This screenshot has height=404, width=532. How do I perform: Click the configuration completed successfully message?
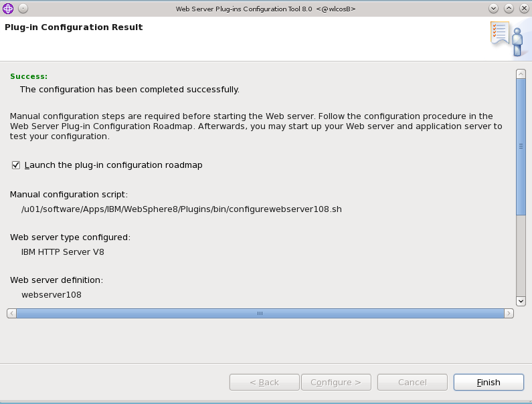[x=130, y=90]
